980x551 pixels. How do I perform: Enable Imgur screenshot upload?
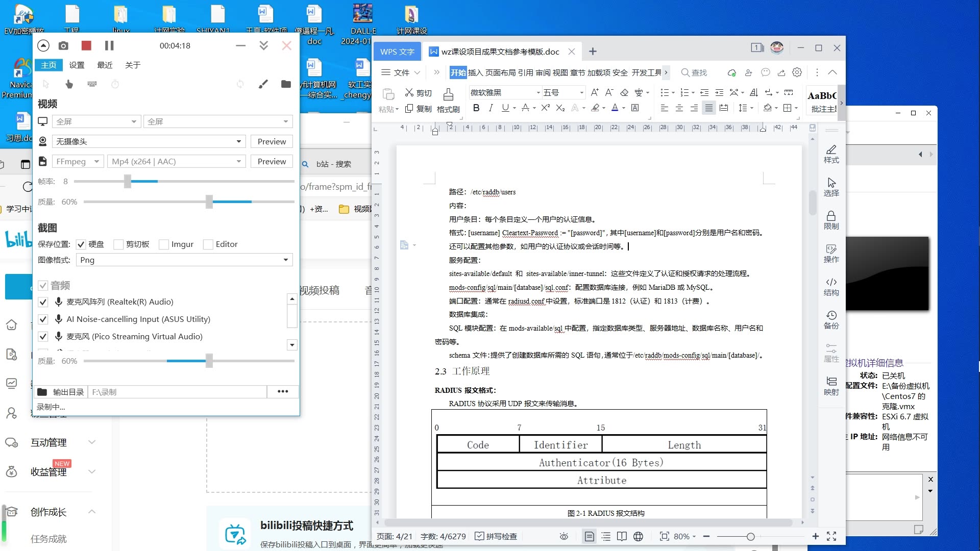click(163, 244)
